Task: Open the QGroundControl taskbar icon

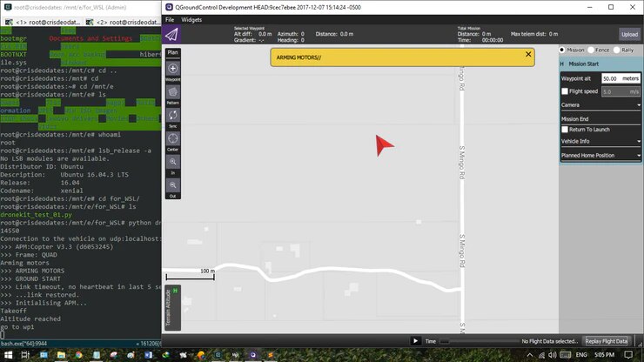Action: 253,355
